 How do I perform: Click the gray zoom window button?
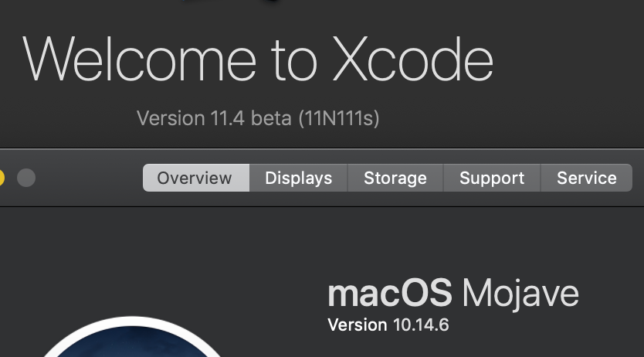coord(26,178)
